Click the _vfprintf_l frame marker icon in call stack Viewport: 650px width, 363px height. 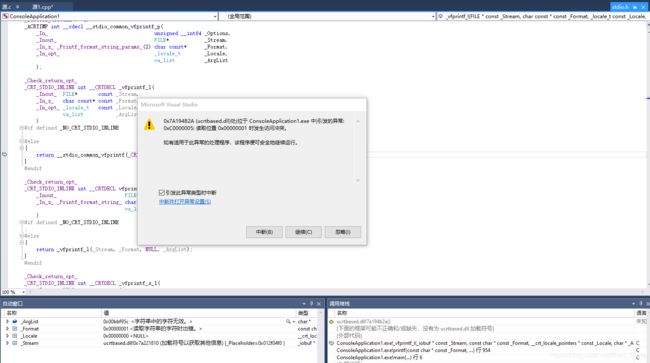[x=331, y=343]
